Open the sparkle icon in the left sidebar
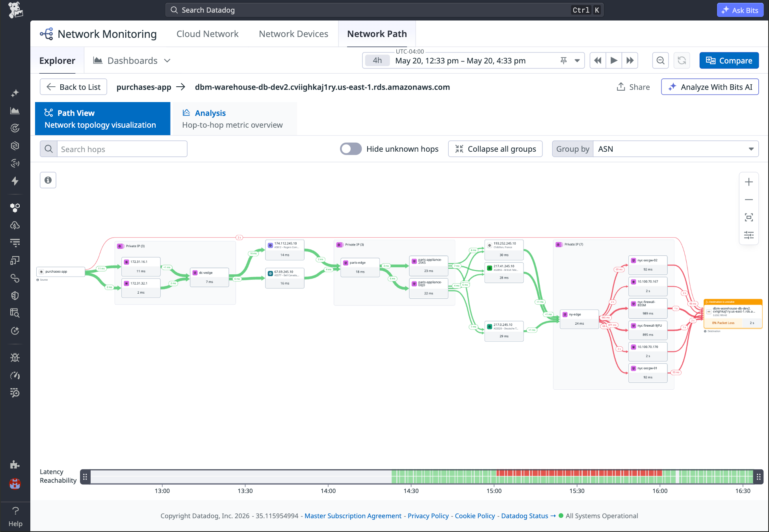Image resolution: width=769 pixels, height=532 pixels. (15, 93)
